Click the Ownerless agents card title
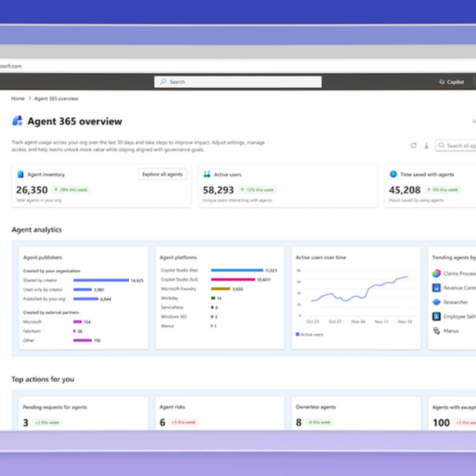Viewport: 476px width, 476px height. (x=316, y=407)
